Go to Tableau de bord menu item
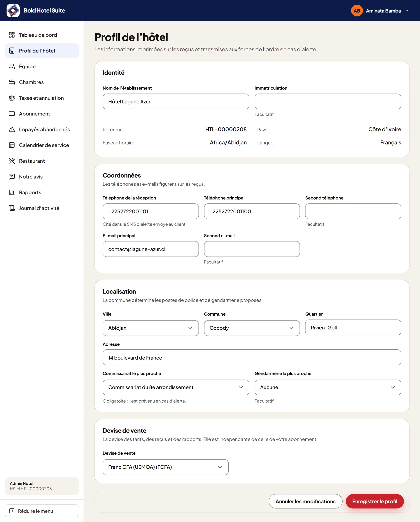This screenshot has width=420, height=522. click(x=42, y=35)
